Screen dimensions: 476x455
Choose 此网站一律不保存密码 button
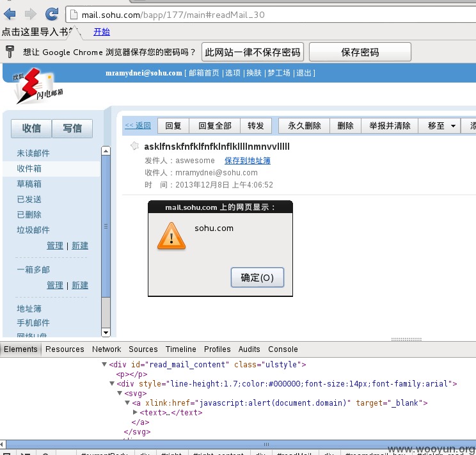pyautogui.click(x=253, y=52)
